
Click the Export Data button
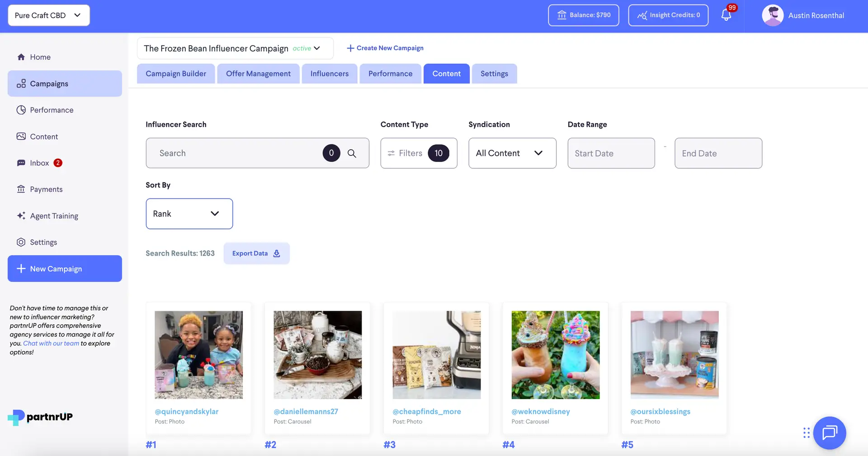point(256,253)
